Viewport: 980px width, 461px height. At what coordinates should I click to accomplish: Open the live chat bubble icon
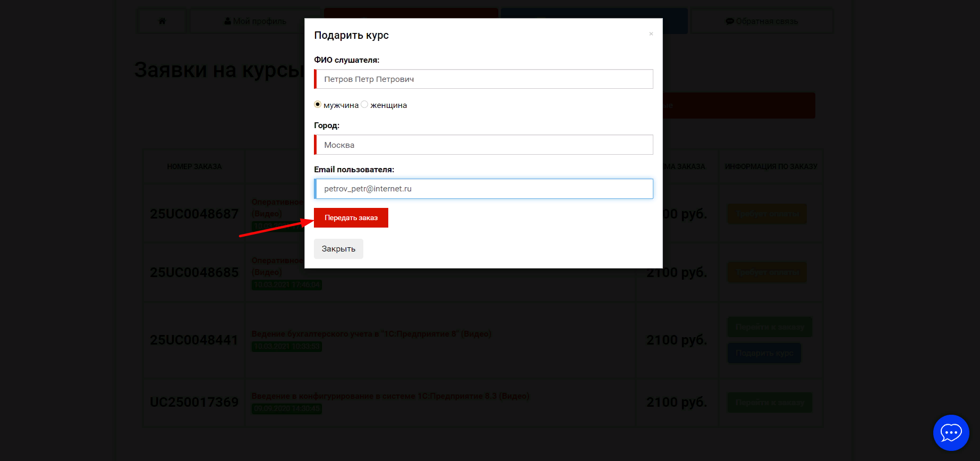pyautogui.click(x=951, y=433)
